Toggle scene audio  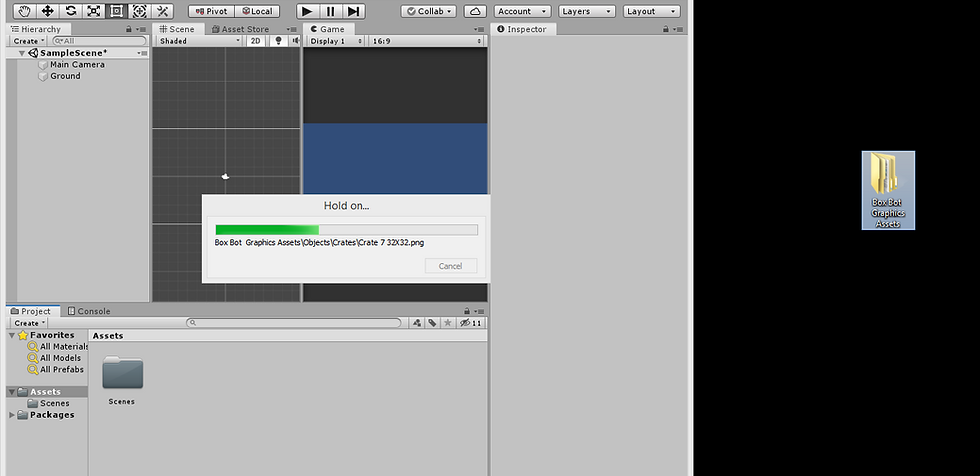[294, 41]
